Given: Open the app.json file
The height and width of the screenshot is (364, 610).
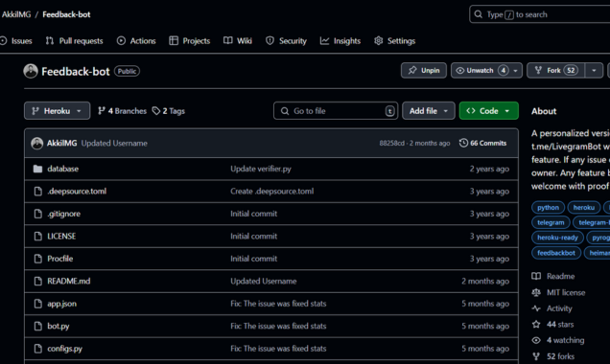Looking at the screenshot, I should tap(61, 304).
